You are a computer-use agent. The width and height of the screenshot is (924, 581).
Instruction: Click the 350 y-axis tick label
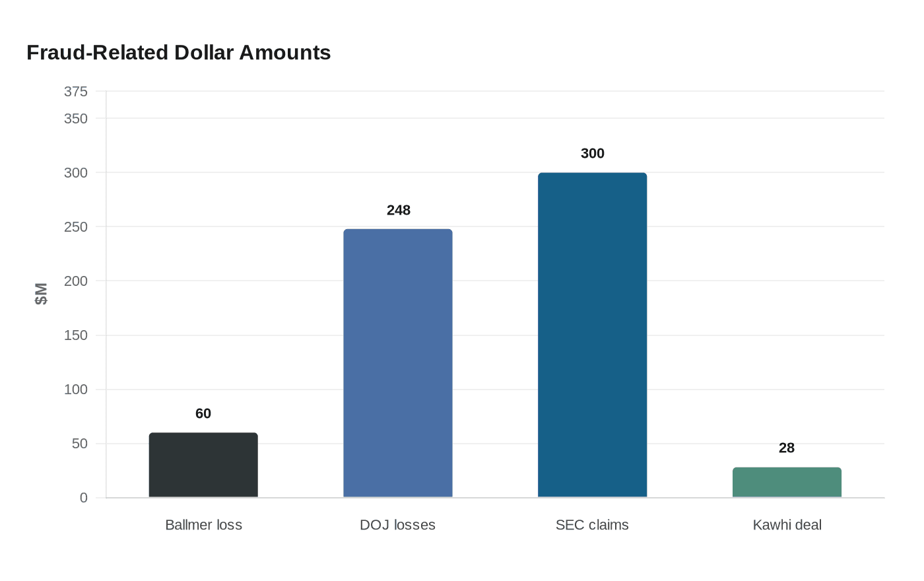point(76,119)
